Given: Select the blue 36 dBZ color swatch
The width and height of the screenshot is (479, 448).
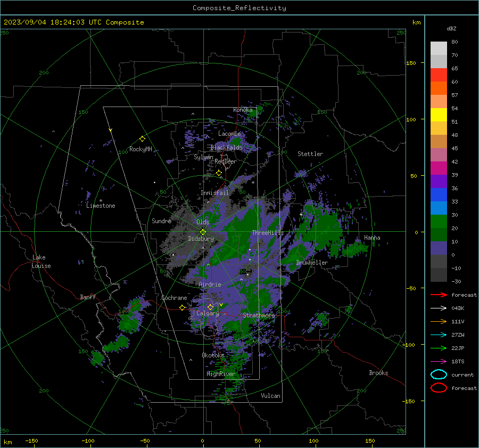Looking at the screenshot, I should pos(439,194).
